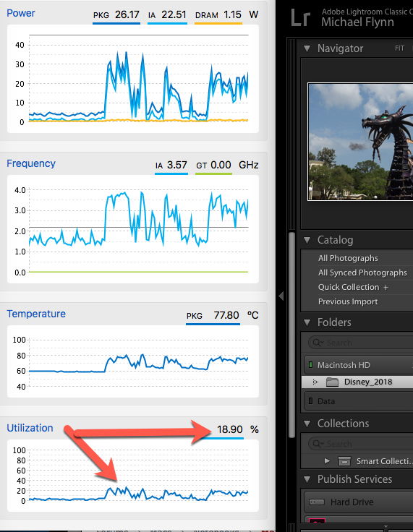Click the Collections panel title
The height and width of the screenshot is (532, 413).
pyautogui.click(x=343, y=424)
